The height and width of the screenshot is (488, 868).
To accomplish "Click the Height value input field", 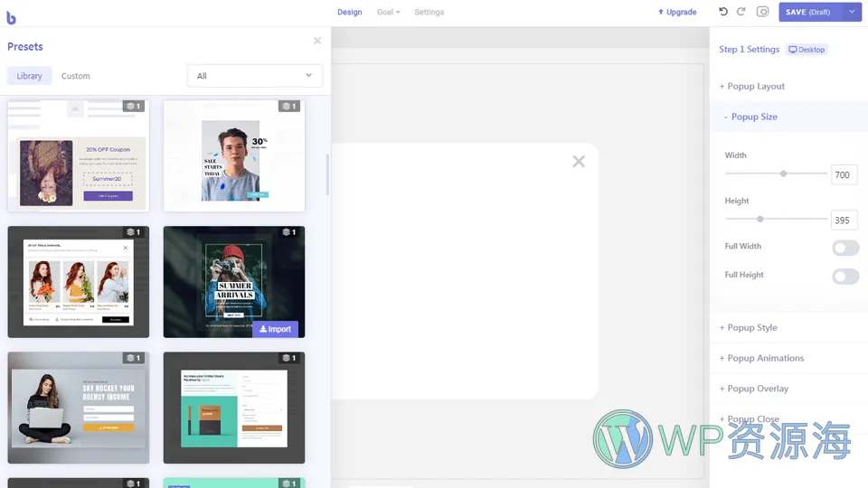I will pyautogui.click(x=844, y=221).
